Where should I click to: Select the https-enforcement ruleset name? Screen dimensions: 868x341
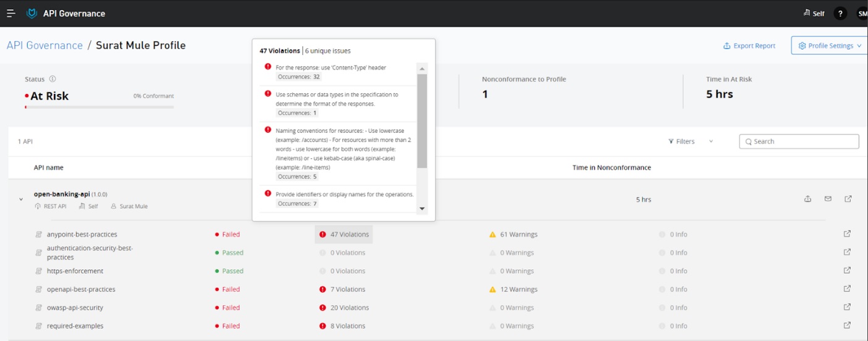tap(75, 271)
